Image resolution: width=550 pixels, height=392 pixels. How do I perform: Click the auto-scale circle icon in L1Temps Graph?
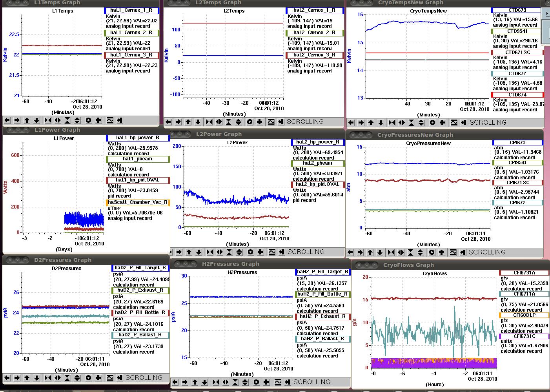(x=89, y=120)
